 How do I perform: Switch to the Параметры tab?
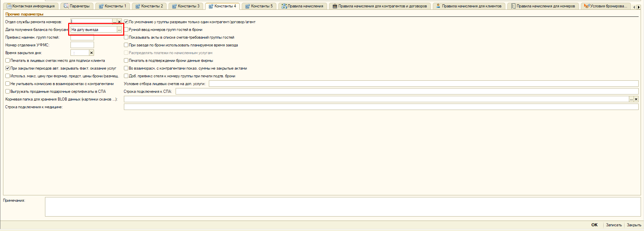(x=77, y=6)
